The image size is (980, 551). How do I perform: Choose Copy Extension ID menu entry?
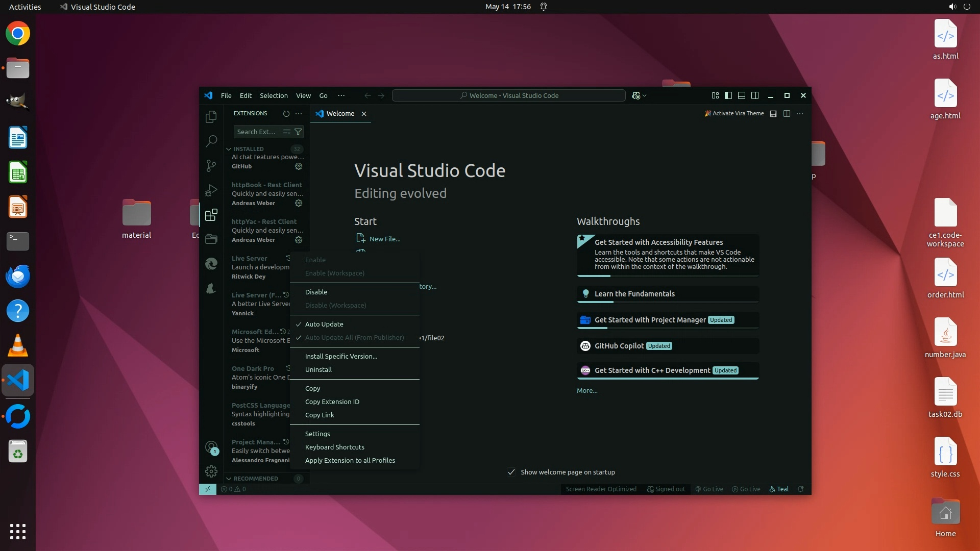(332, 402)
